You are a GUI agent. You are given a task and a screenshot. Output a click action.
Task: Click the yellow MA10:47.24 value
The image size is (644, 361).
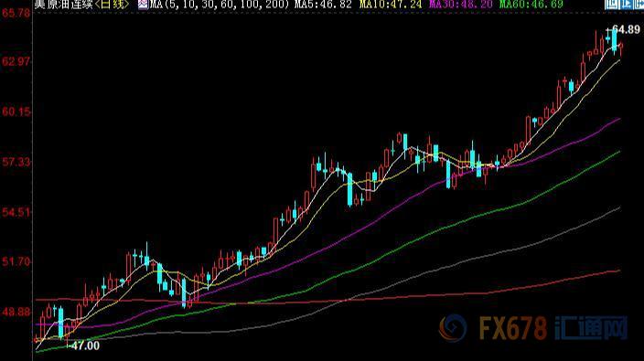(391, 5)
